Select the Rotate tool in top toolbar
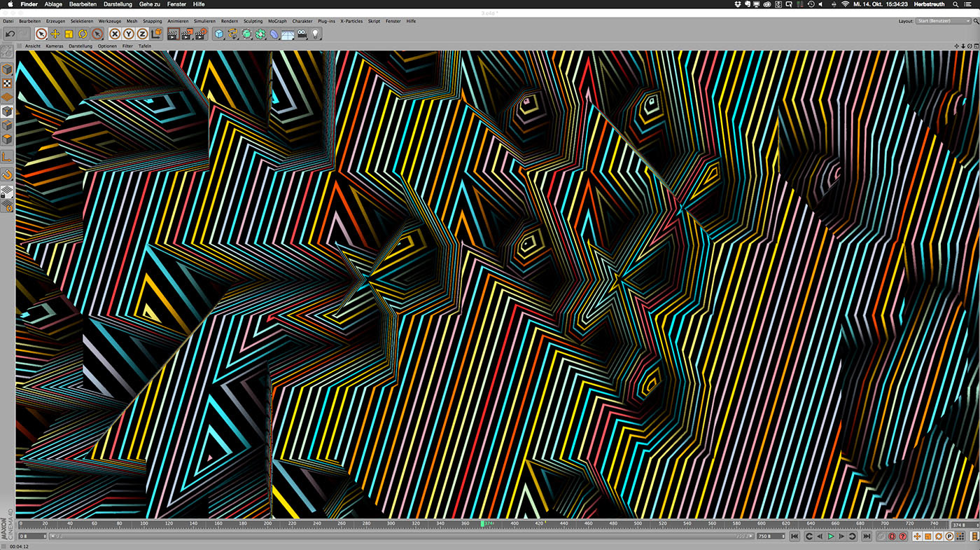This screenshot has width=980, height=550. pos(83,34)
